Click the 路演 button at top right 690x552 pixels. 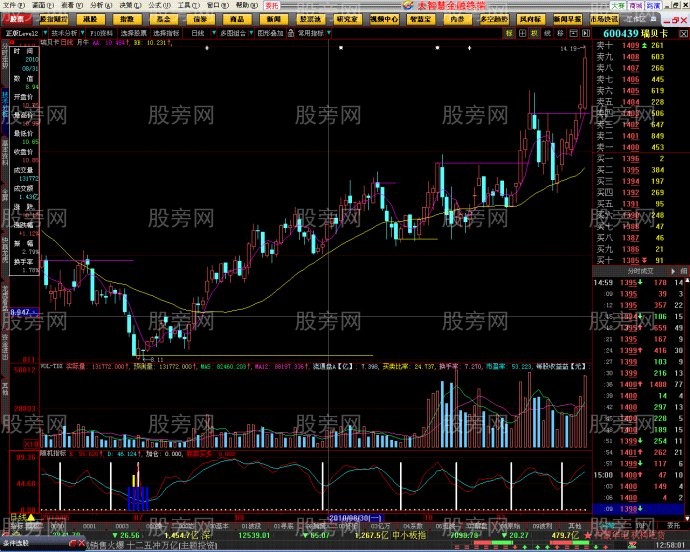tap(653, 5)
